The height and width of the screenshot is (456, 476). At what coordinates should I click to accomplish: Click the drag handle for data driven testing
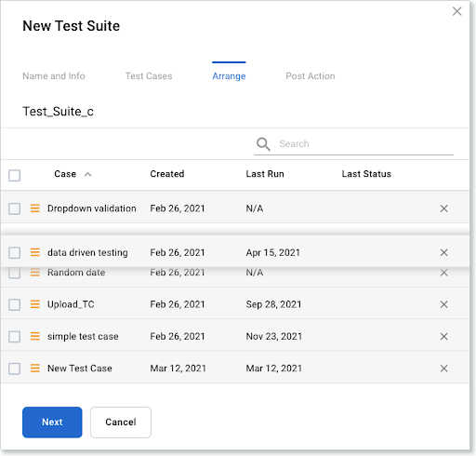click(x=35, y=252)
